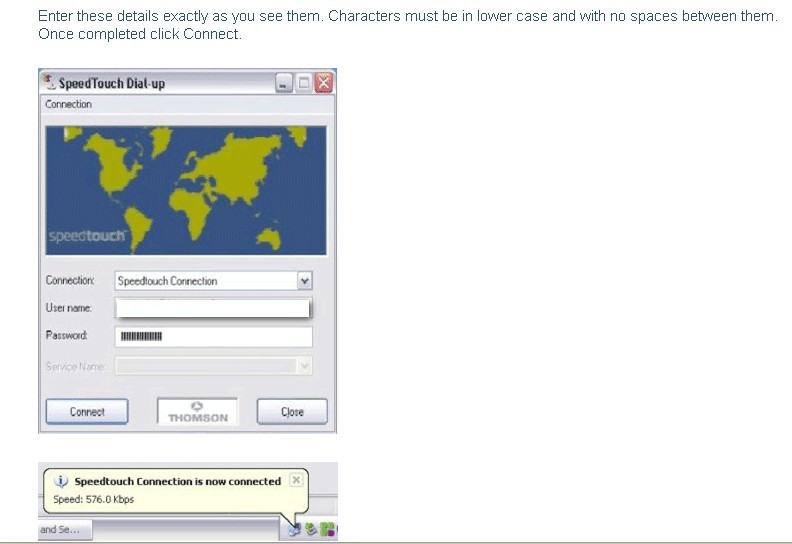Screen dimensions: 792x544
Task: Open the Service Name dropdown
Action: 305,366
